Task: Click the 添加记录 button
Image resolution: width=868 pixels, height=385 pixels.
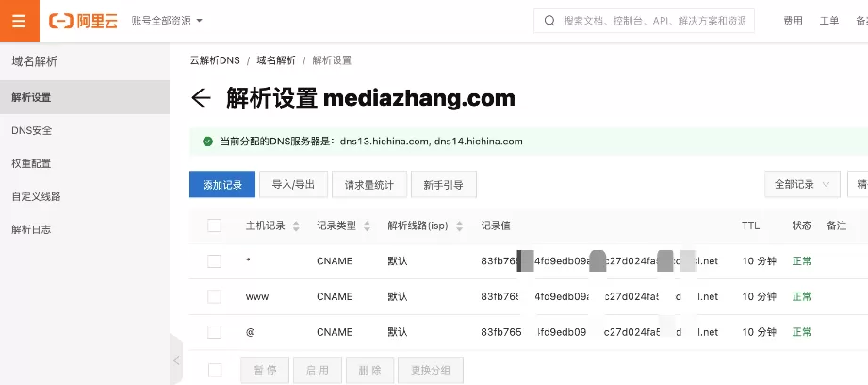Action: 222,184
